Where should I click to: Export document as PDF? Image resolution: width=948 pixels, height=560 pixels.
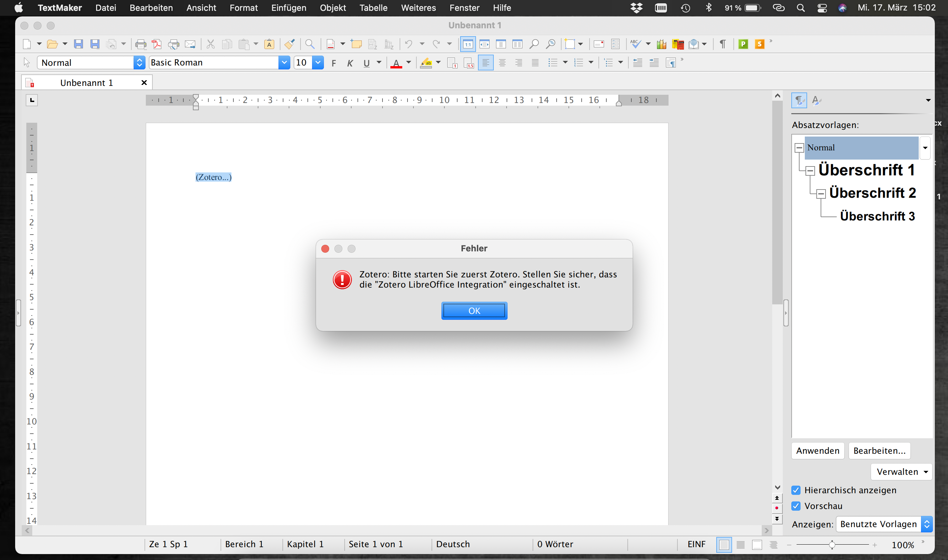pyautogui.click(x=157, y=44)
